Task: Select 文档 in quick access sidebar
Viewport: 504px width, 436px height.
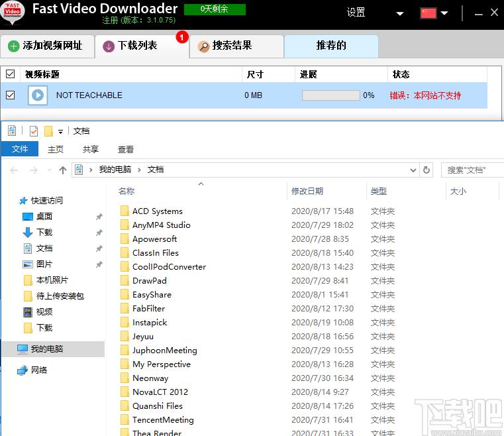Action: coord(44,248)
